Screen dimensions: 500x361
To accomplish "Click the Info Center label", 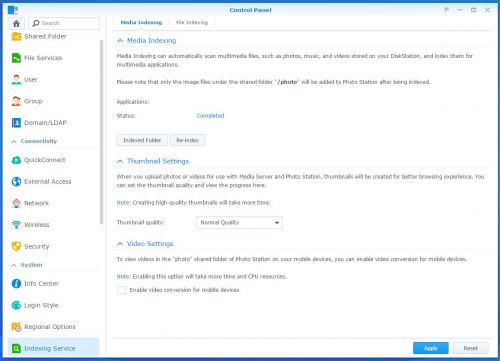I will 41,284.
